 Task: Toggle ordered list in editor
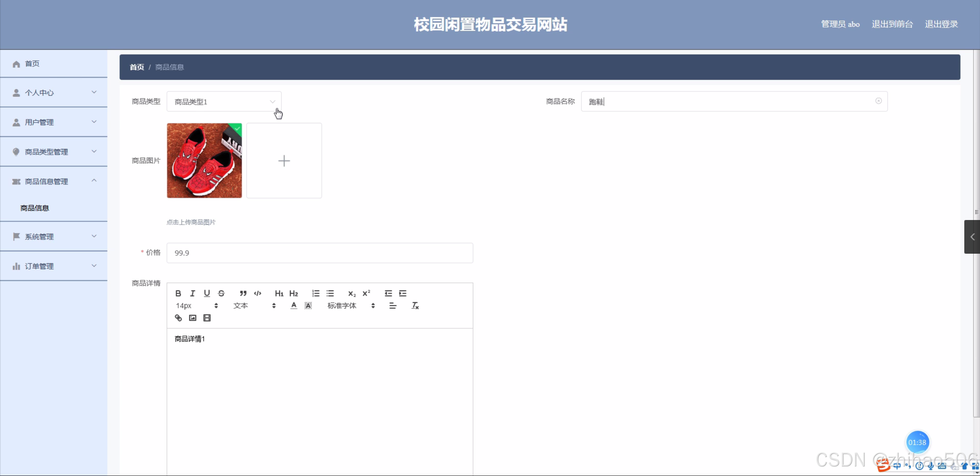tap(316, 293)
